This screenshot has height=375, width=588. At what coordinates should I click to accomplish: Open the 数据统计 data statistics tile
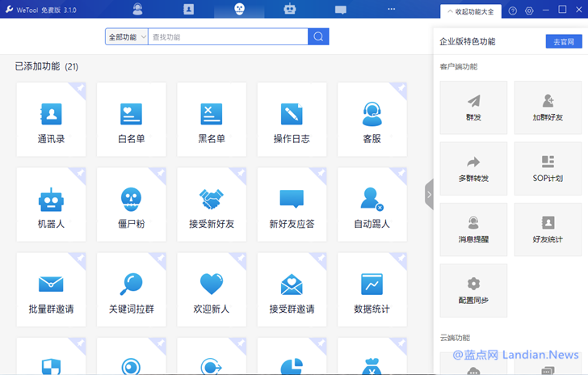[x=372, y=293]
